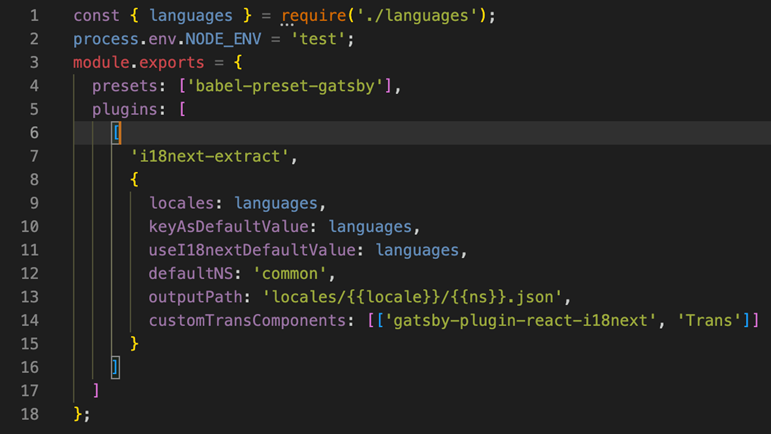Click the useI18nextDefaultValue property

coord(252,250)
